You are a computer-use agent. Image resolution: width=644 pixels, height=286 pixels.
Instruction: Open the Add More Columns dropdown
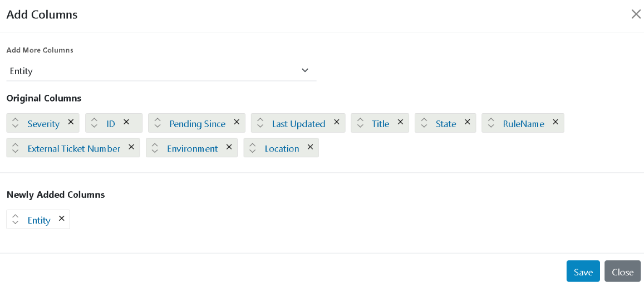tap(161, 71)
